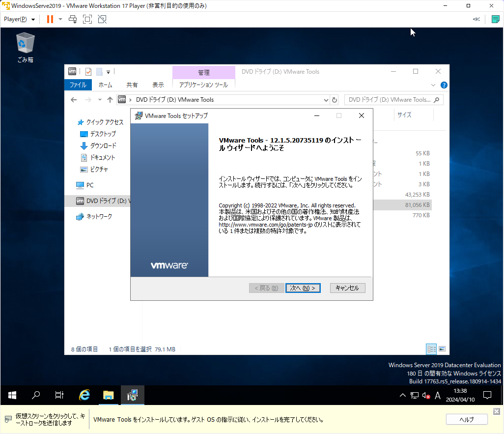
Task: Switch to the 表示 ribbon tab
Action: (x=158, y=85)
